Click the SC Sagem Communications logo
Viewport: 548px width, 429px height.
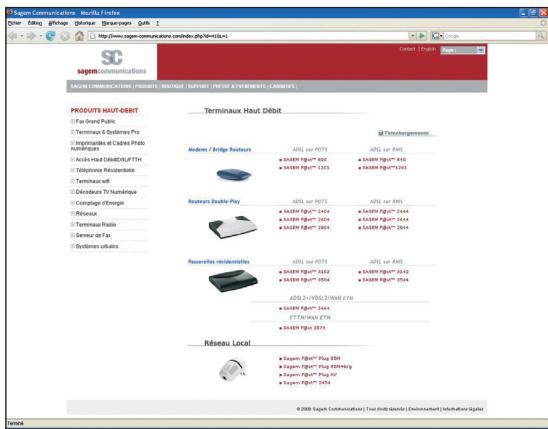112,62
